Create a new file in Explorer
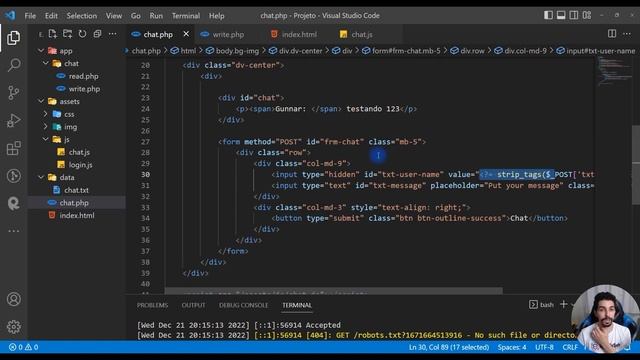This screenshot has height=360, width=640. pos(53,34)
